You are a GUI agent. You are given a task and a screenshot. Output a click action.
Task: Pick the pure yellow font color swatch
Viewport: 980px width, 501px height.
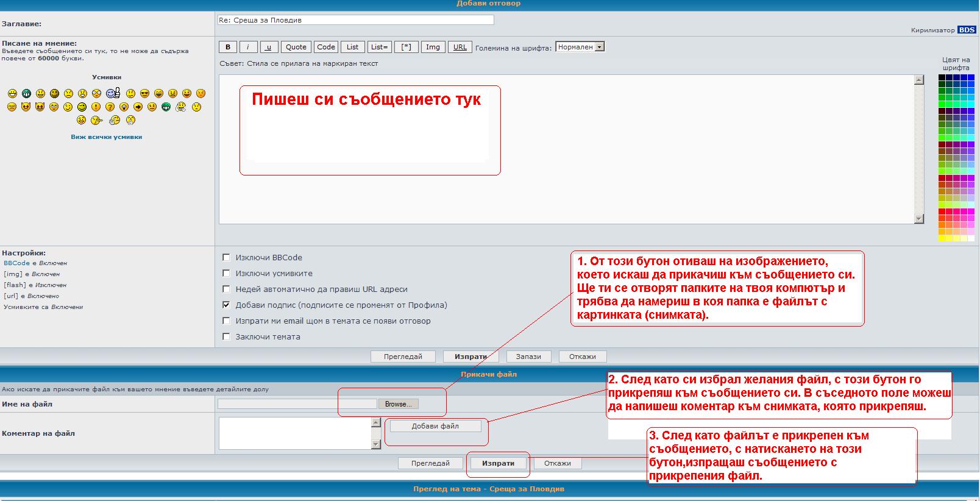click(942, 238)
